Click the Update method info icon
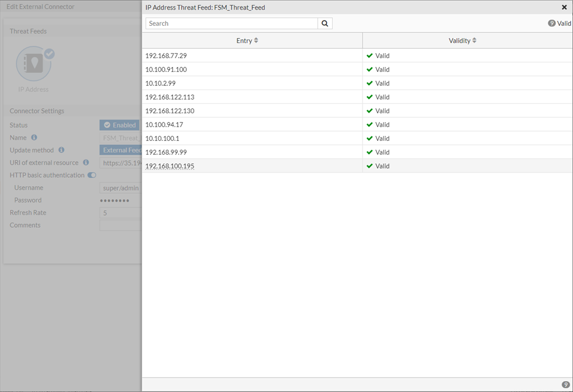 pyautogui.click(x=61, y=150)
